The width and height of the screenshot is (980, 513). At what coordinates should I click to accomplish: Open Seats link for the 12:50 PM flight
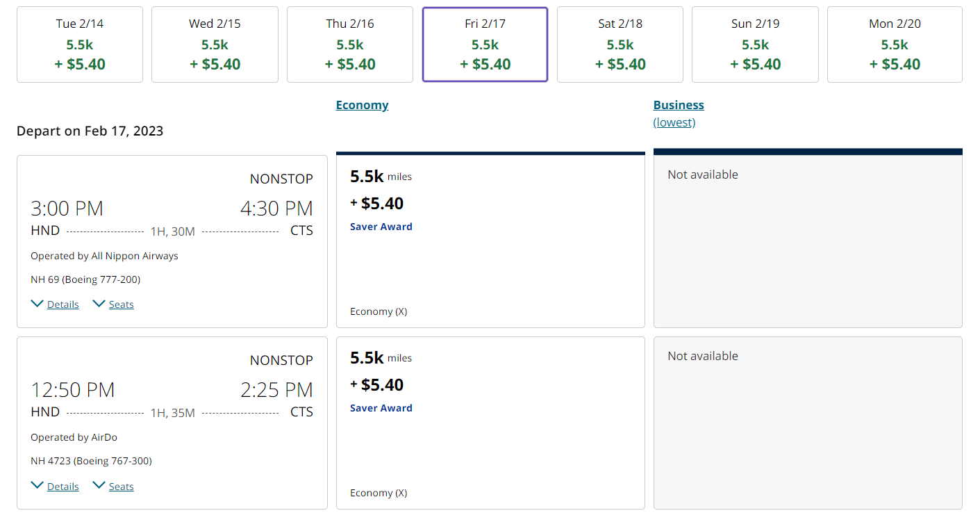click(121, 487)
